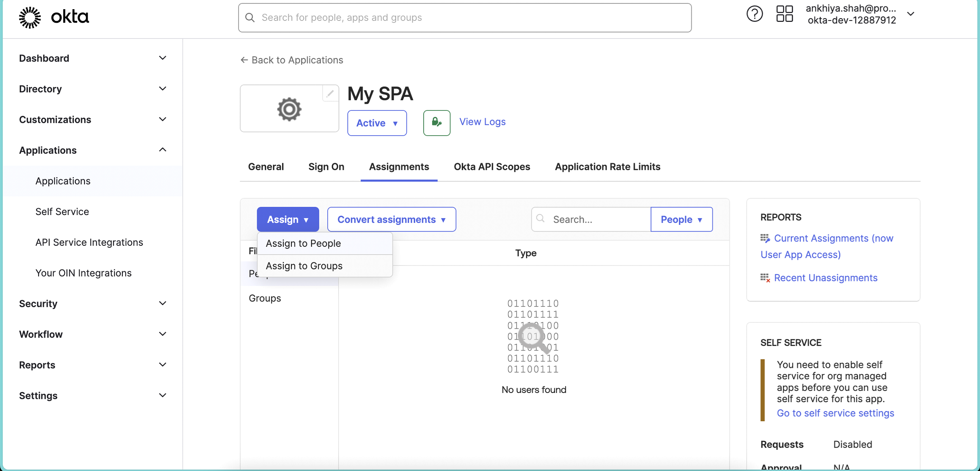980x471 pixels.
Task: Click the gear application logo thumbnail
Action: (x=289, y=109)
